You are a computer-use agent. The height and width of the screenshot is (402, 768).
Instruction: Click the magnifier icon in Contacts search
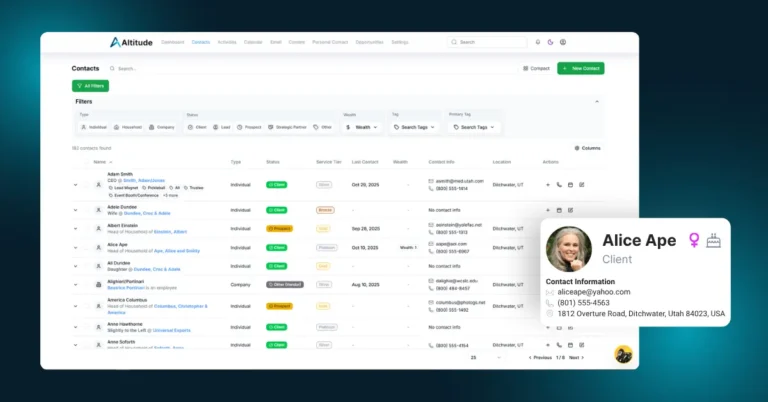[x=112, y=69]
